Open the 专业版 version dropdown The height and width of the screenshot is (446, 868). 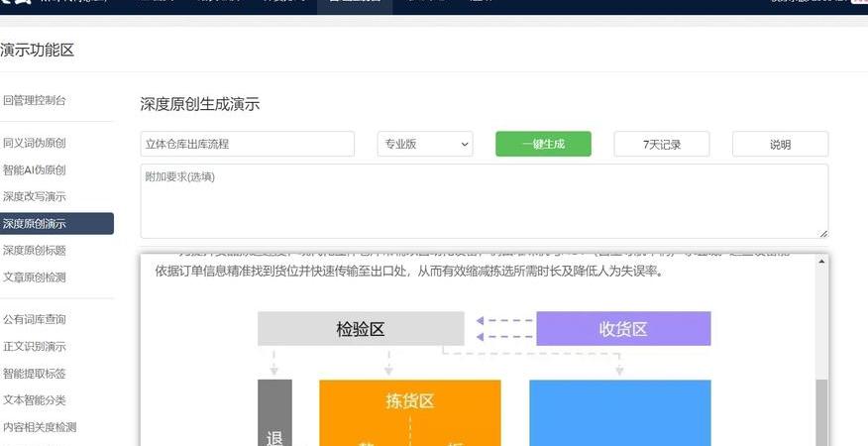[x=425, y=144]
